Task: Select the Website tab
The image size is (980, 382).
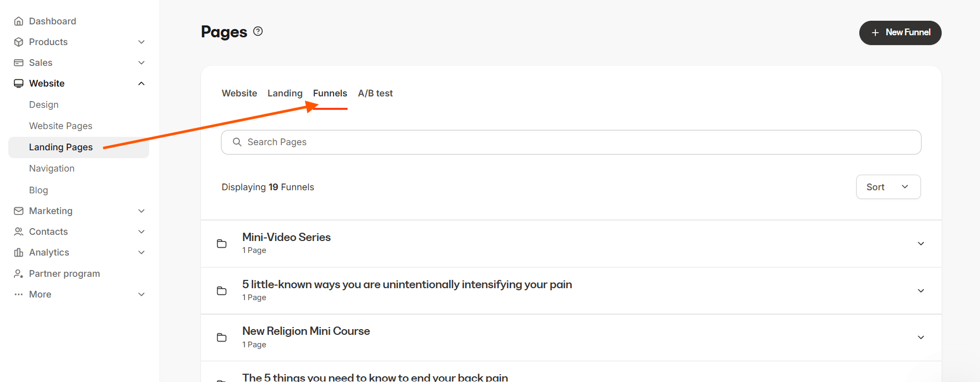Action: [239, 93]
